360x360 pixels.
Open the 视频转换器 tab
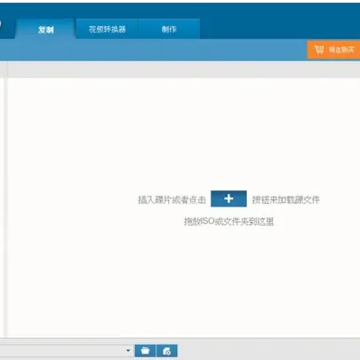coord(107,29)
